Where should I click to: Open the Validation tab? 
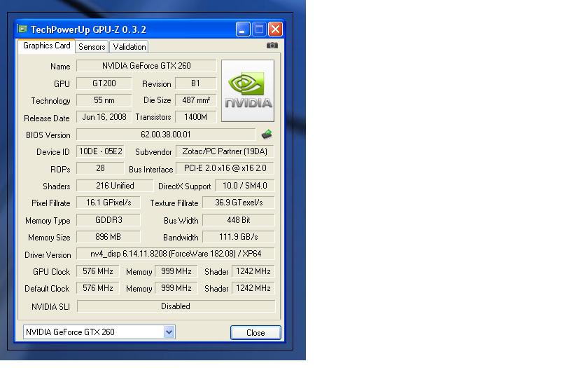pos(129,47)
